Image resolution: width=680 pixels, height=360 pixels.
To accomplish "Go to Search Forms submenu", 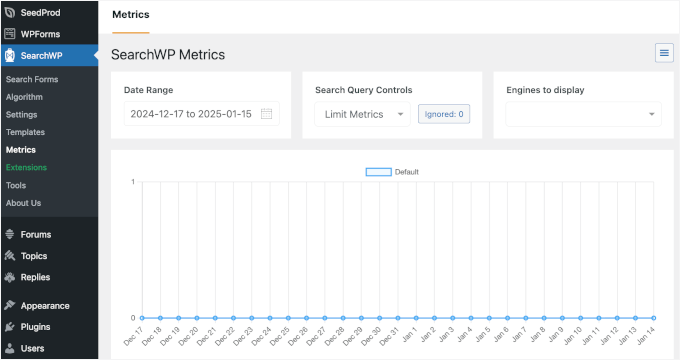I will [x=32, y=79].
